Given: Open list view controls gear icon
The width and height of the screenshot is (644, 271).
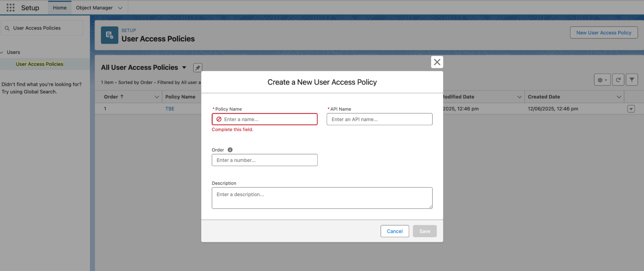Looking at the screenshot, I should (602, 80).
